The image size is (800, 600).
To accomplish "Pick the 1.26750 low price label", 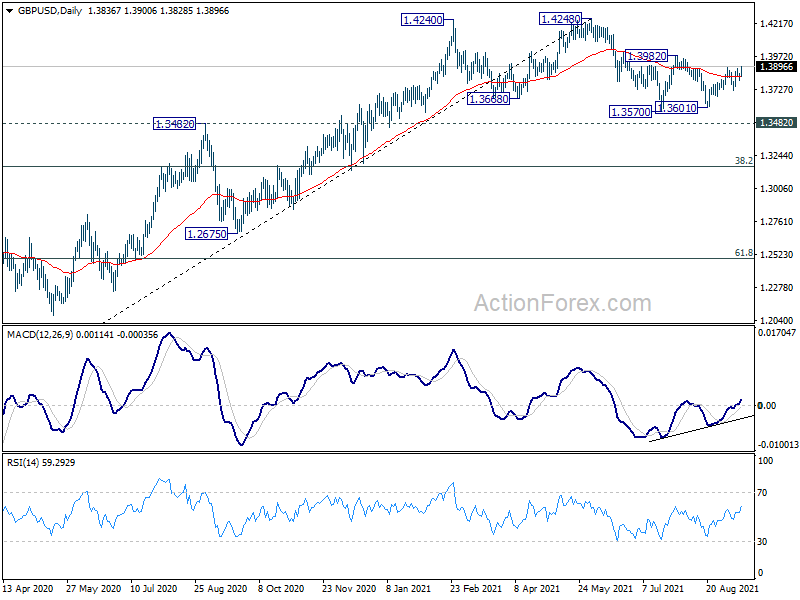I will (207, 234).
